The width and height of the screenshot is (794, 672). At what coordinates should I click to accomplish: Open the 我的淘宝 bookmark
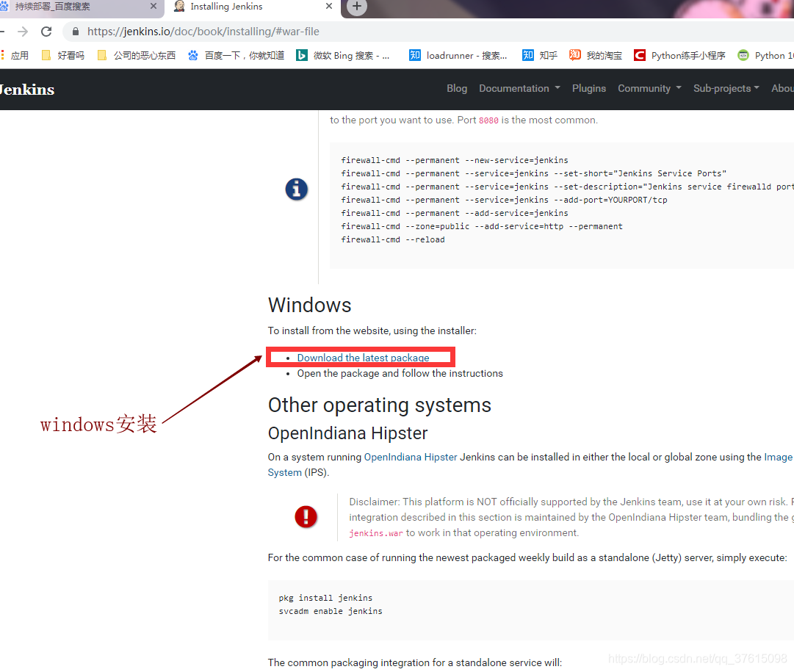click(596, 55)
